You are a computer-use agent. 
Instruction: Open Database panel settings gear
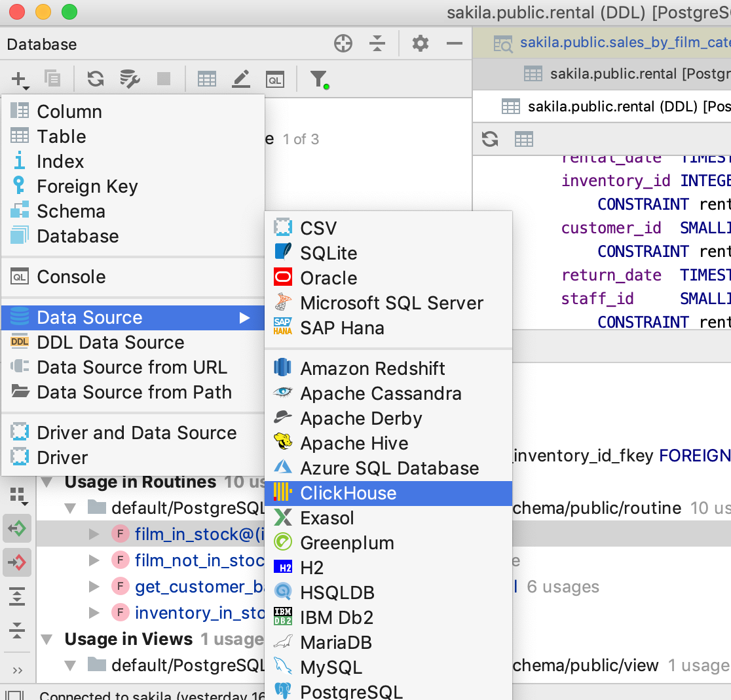point(420,43)
